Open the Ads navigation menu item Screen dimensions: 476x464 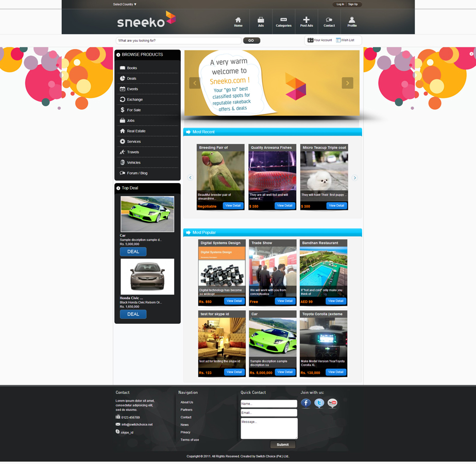coord(261,21)
